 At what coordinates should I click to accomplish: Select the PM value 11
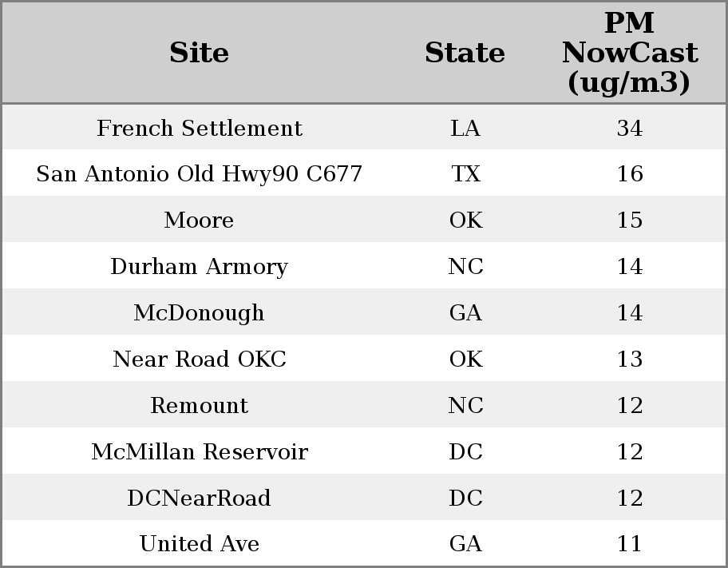click(x=629, y=544)
